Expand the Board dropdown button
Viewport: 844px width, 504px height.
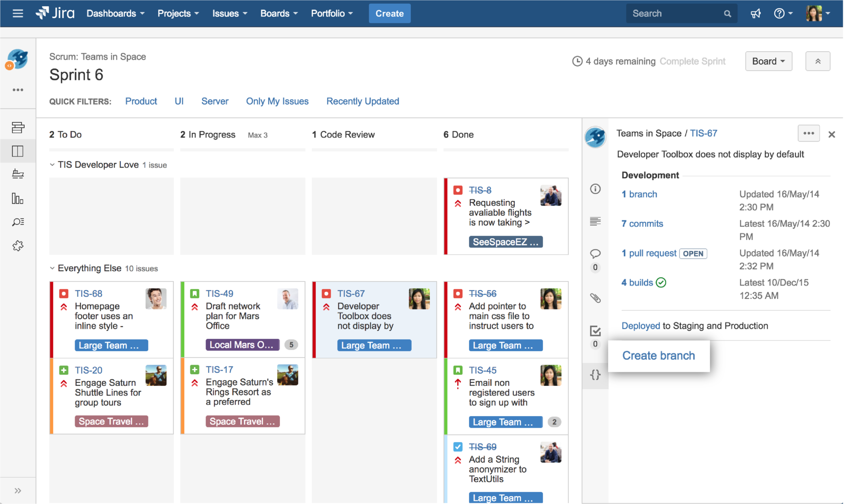pos(770,61)
